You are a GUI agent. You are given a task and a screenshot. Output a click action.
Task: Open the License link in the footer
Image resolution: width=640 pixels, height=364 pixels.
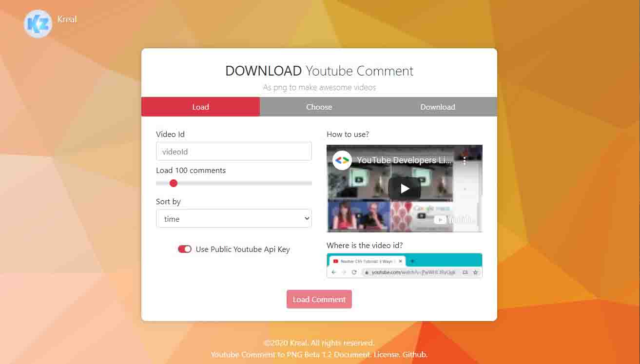point(387,354)
